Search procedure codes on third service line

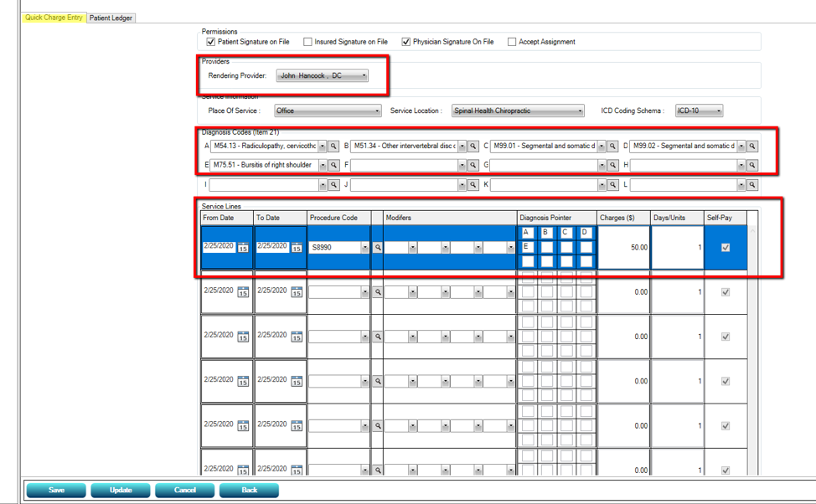378,337
